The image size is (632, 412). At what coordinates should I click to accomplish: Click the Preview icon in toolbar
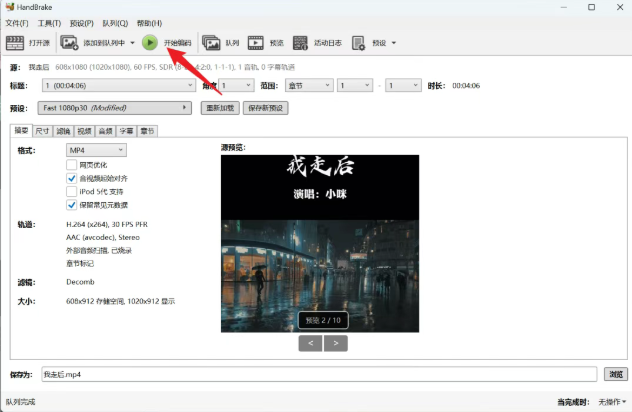(x=256, y=43)
